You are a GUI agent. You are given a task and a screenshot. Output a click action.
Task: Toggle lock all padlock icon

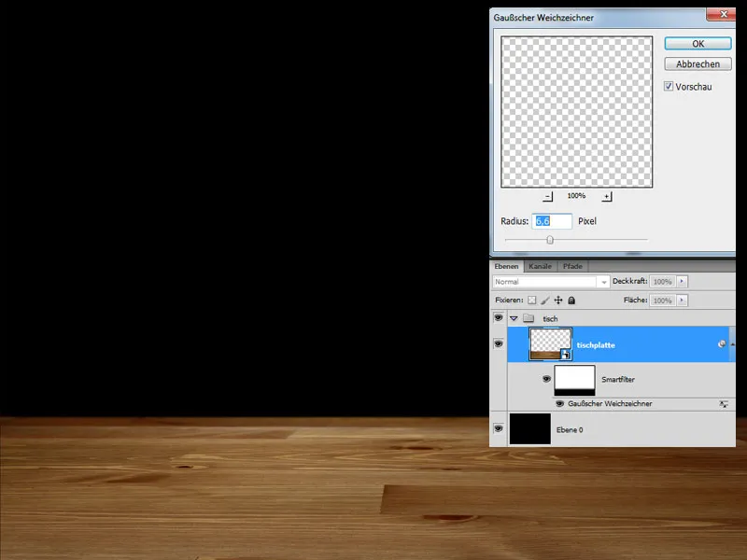[x=571, y=300]
